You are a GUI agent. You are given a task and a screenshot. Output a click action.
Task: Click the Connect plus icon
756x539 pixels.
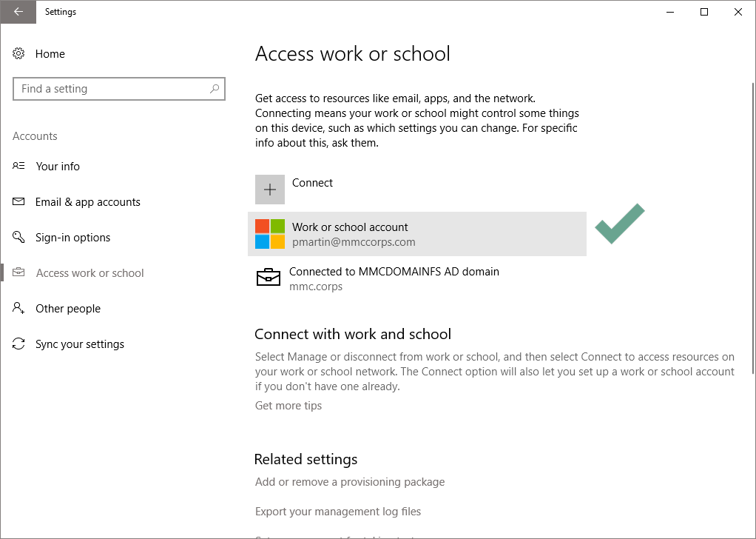(x=269, y=190)
